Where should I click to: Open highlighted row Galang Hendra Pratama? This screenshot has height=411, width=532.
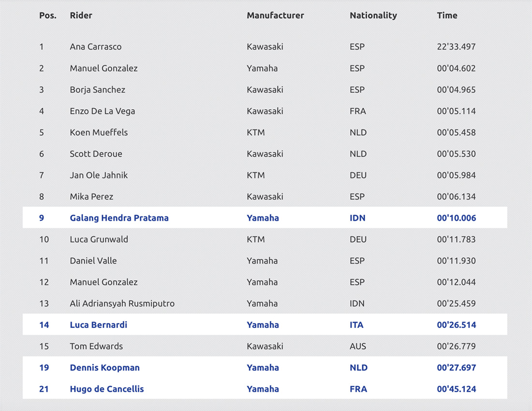coord(265,218)
